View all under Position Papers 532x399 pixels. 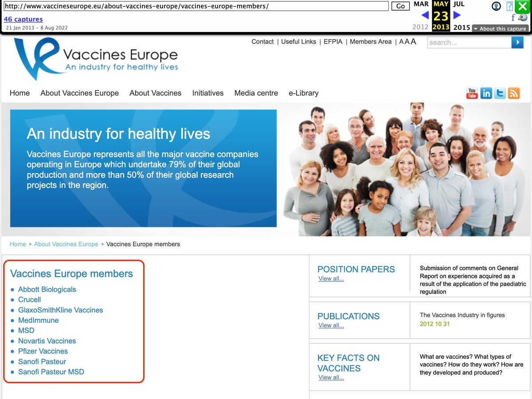click(331, 279)
